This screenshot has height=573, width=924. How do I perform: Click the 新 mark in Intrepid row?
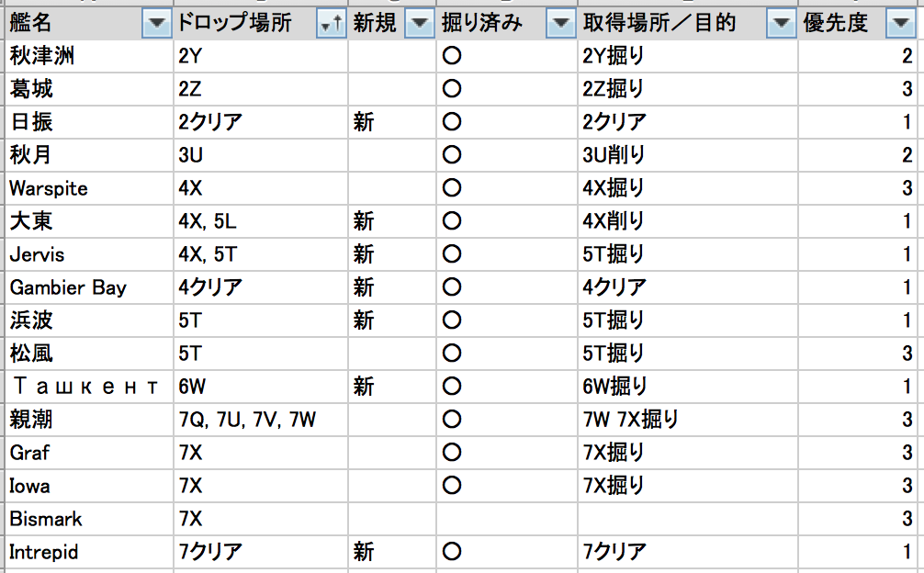(x=364, y=552)
